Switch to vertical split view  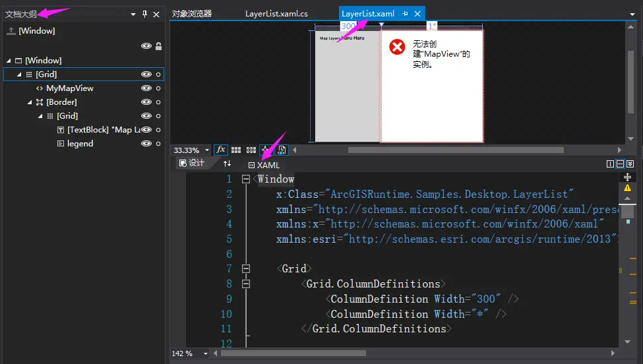point(610,164)
